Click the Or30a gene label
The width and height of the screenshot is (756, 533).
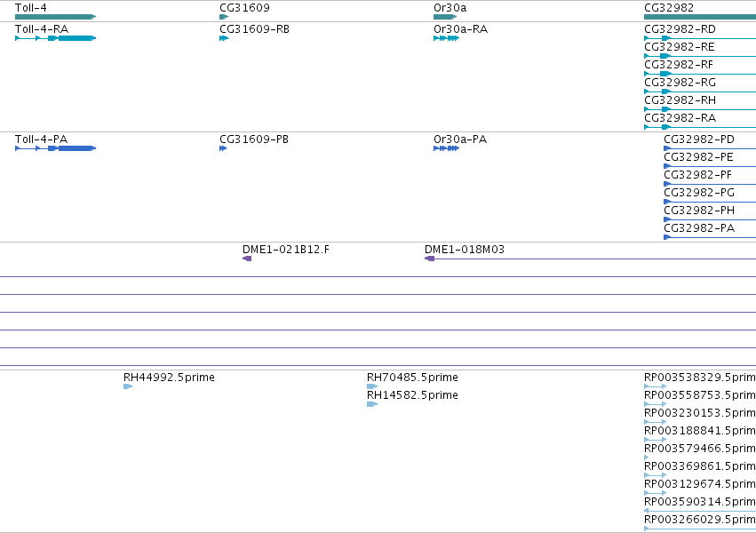point(450,8)
